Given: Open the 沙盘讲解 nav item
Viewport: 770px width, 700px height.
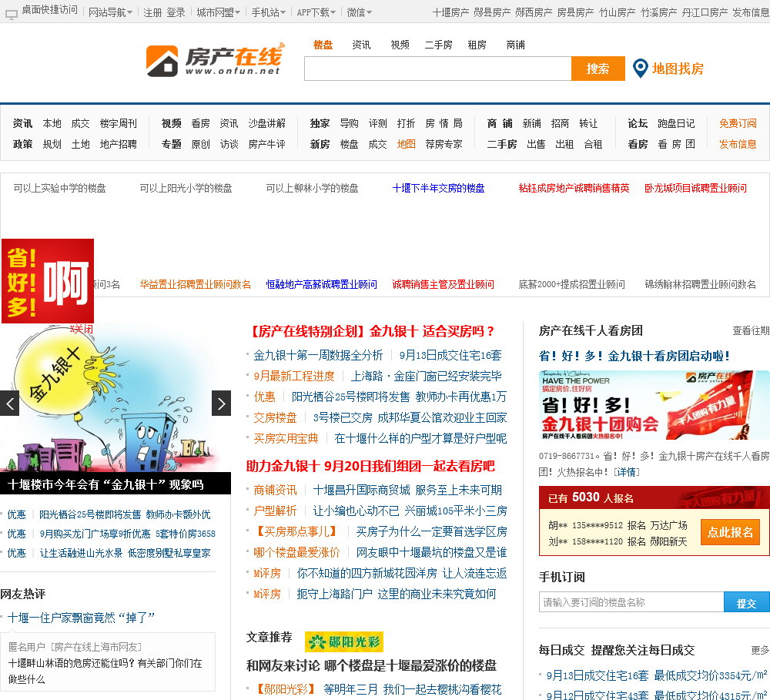Looking at the screenshot, I should point(266,123).
